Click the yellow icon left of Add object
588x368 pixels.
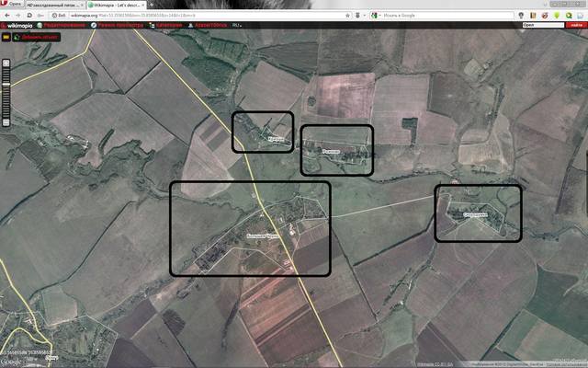tap(6, 39)
